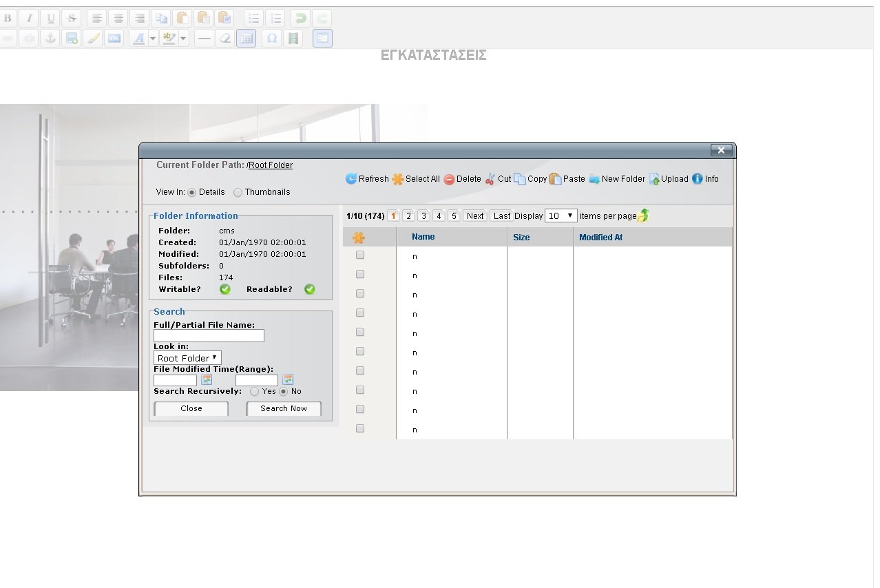This screenshot has height=588, width=880.
Task: Select Thumbnails view radio button
Action: [x=238, y=192]
